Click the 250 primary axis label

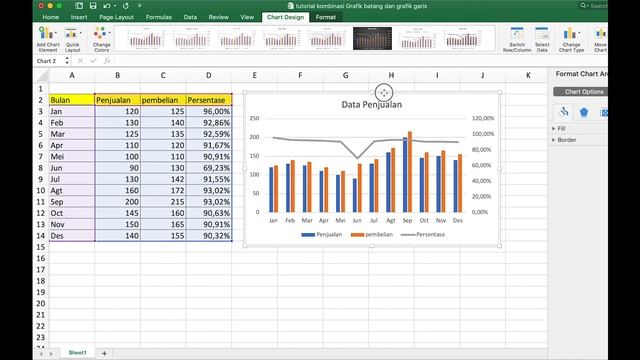pyautogui.click(x=254, y=118)
